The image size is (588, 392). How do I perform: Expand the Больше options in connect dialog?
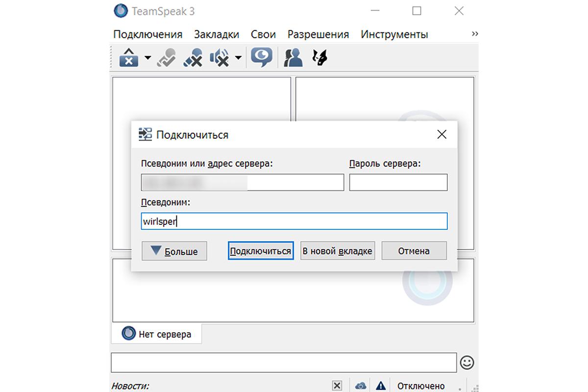tap(174, 250)
